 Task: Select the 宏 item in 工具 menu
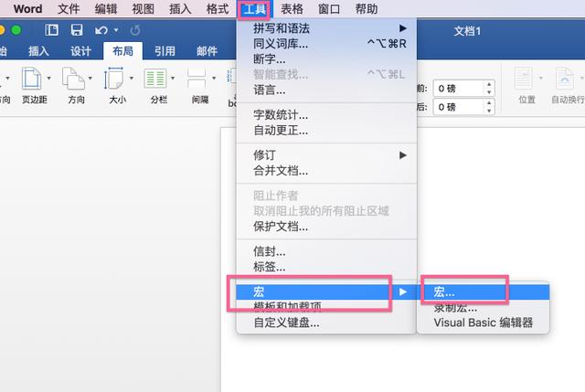pyautogui.click(x=326, y=291)
